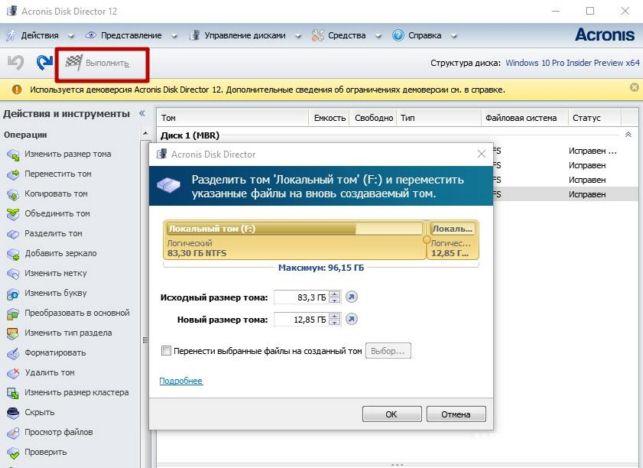The width and height of the screenshot is (643, 468).
Task: Click the Изменить метку icon
Action: (x=13, y=274)
